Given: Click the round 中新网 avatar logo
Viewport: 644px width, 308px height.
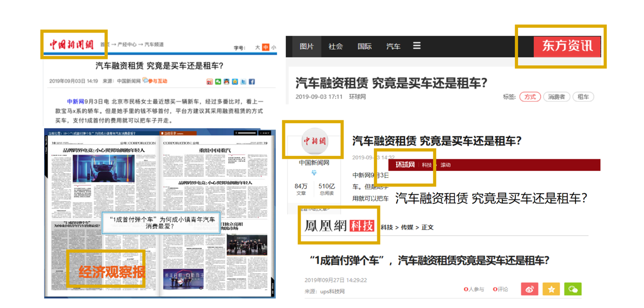Looking at the screenshot, I should click(x=315, y=141).
